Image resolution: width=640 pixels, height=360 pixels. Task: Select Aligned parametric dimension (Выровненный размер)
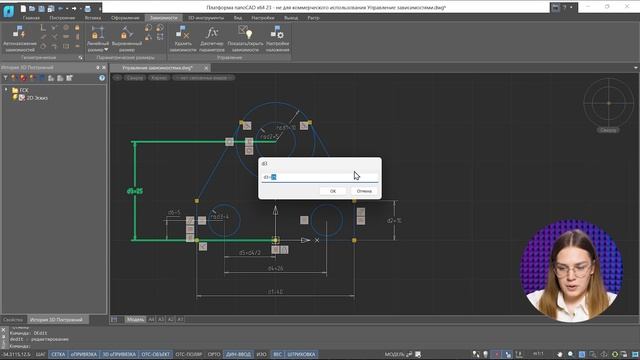127,38
